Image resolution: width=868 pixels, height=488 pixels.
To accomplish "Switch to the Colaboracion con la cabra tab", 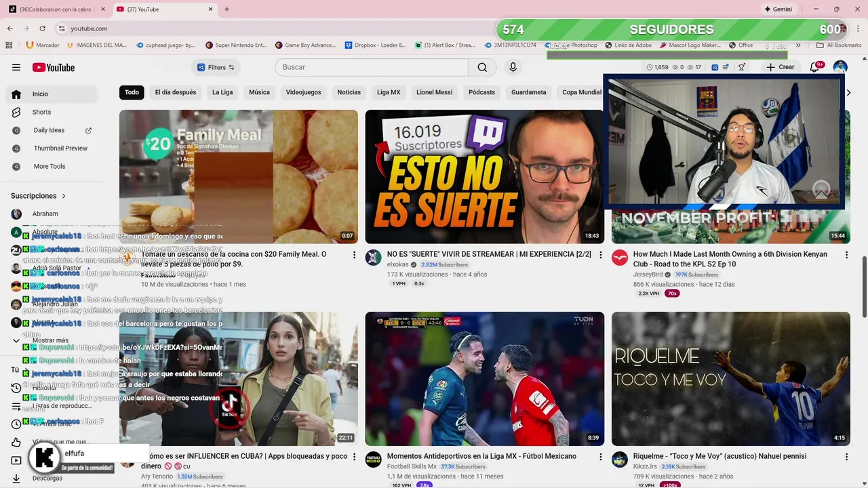I will click(56, 9).
